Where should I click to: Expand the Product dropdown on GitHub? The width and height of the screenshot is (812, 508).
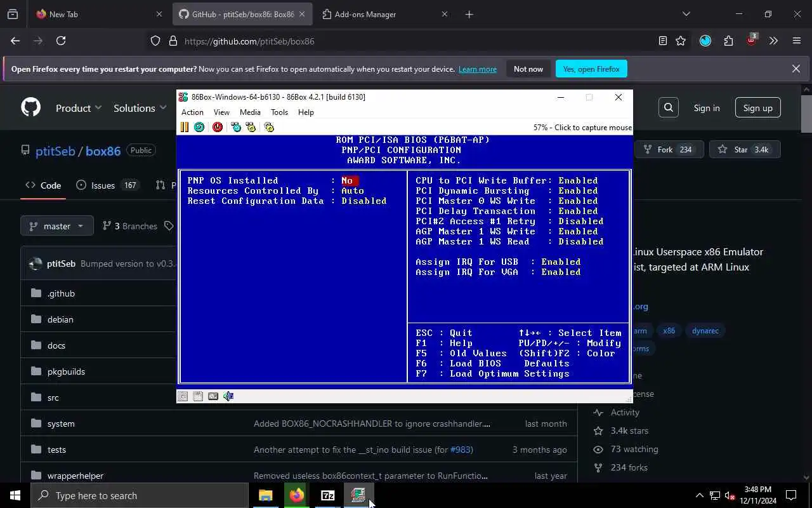[79, 108]
